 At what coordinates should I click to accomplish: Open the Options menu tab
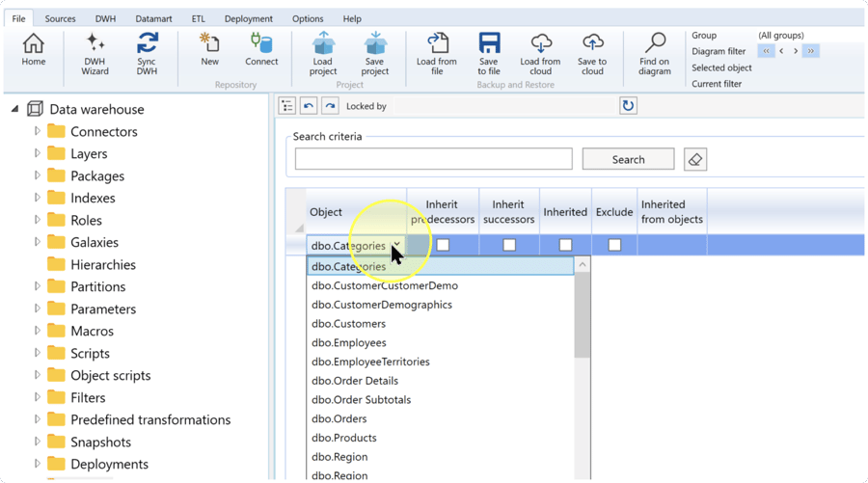308,18
